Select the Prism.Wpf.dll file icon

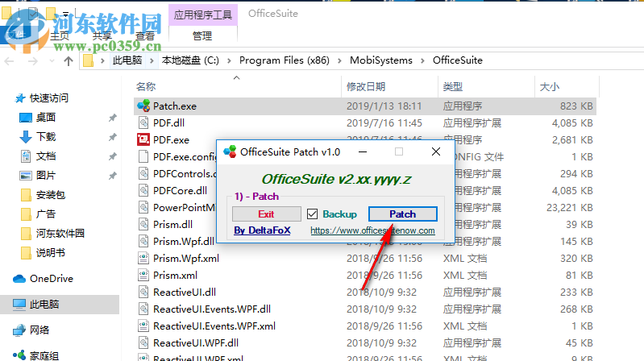(143, 241)
